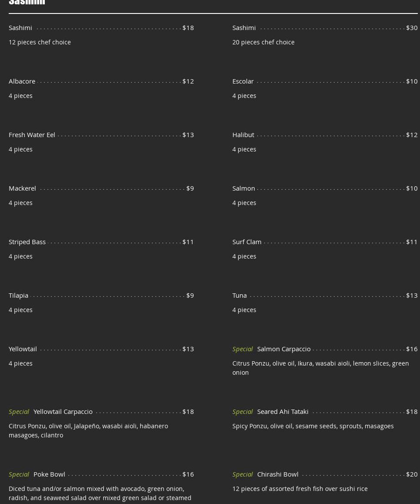
Task: Select the Chirashi Bowl item
Action: (x=278, y=474)
